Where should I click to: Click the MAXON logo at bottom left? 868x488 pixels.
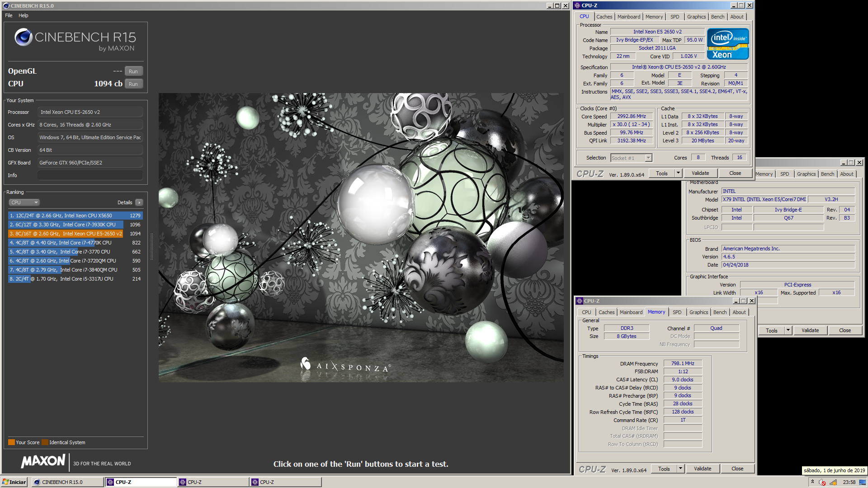click(43, 461)
